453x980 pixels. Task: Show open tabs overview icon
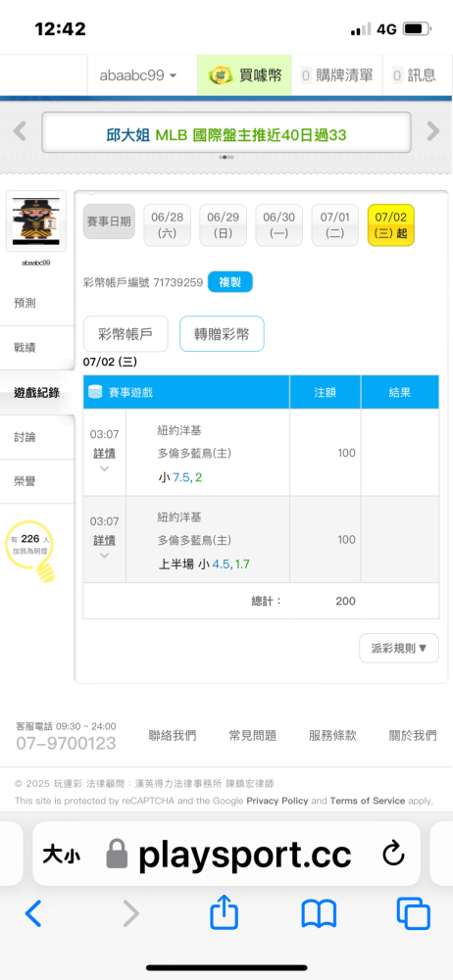414,913
